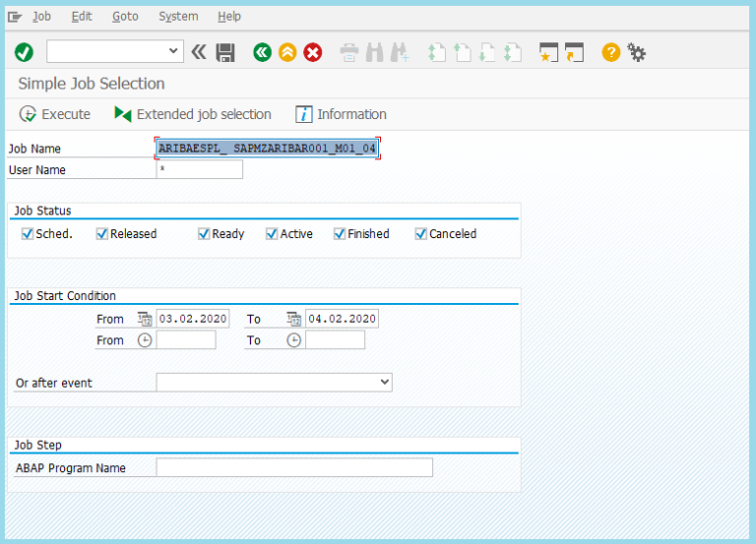Click the To date field 04.02.2020

click(342, 319)
